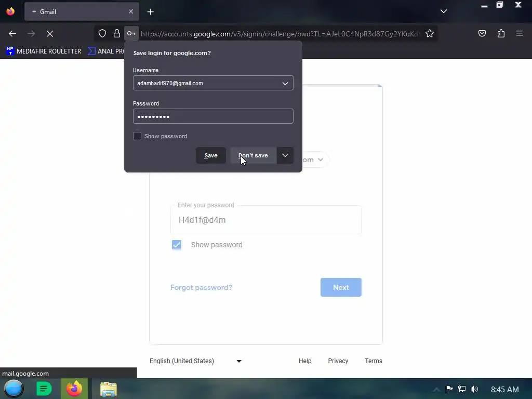Screen dimensions: 532x399
Task: Click Save in login prompt
Action: pyautogui.click(x=211, y=155)
